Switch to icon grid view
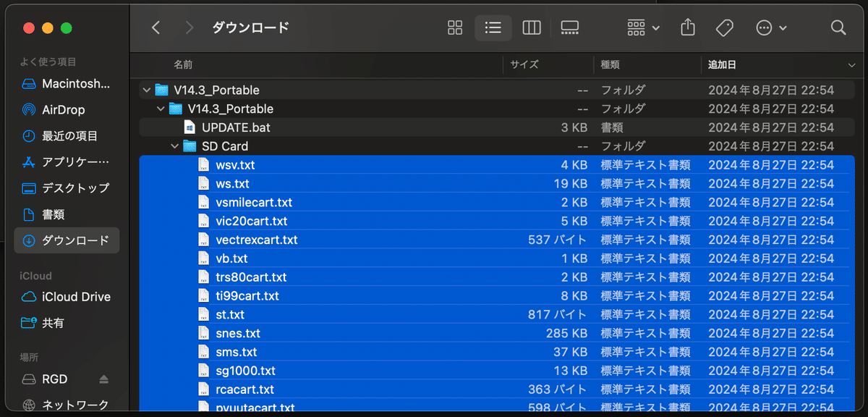This screenshot has height=417, width=868. 455,28
